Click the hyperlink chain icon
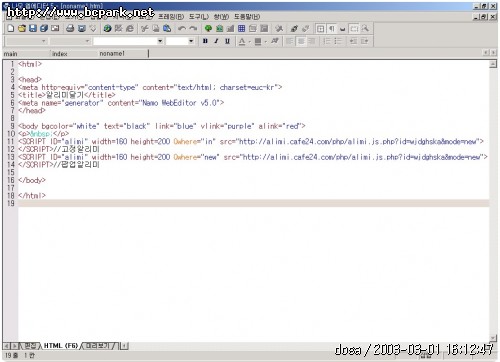 pos(294,28)
